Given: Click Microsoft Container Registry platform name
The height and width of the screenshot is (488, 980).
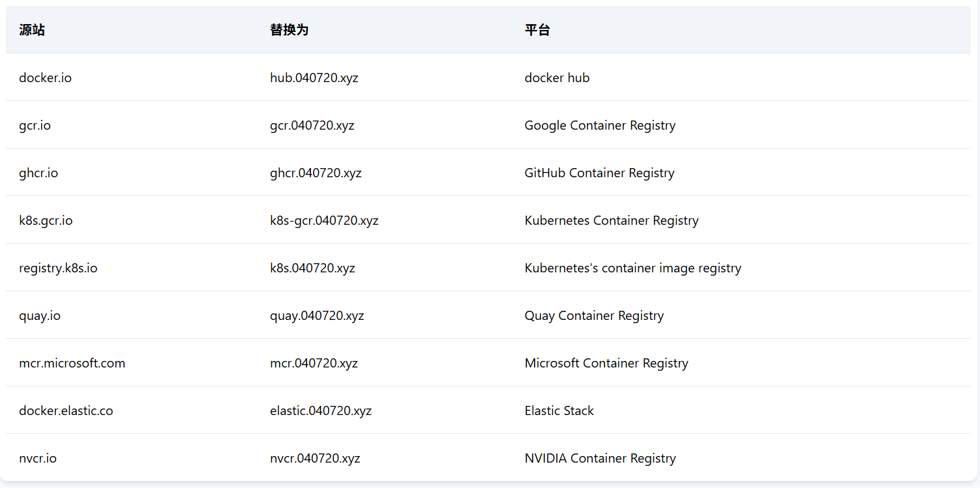Looking at the screenshot, I should (x=606, y=363).
